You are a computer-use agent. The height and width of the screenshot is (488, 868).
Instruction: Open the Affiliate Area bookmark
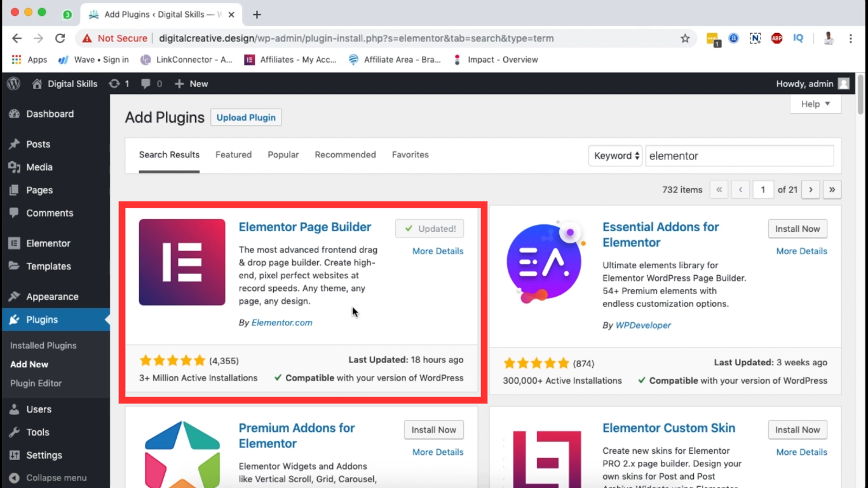tap(395, 60)
